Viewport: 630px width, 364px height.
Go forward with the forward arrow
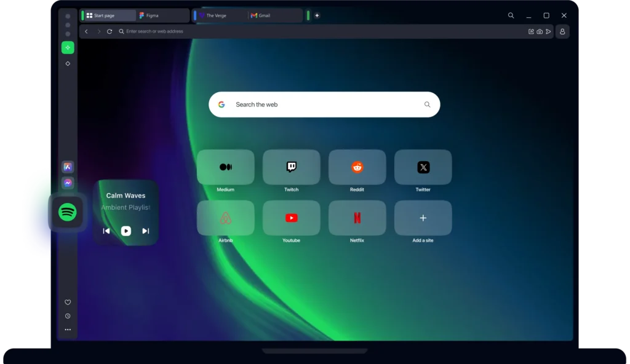[99, 31]
